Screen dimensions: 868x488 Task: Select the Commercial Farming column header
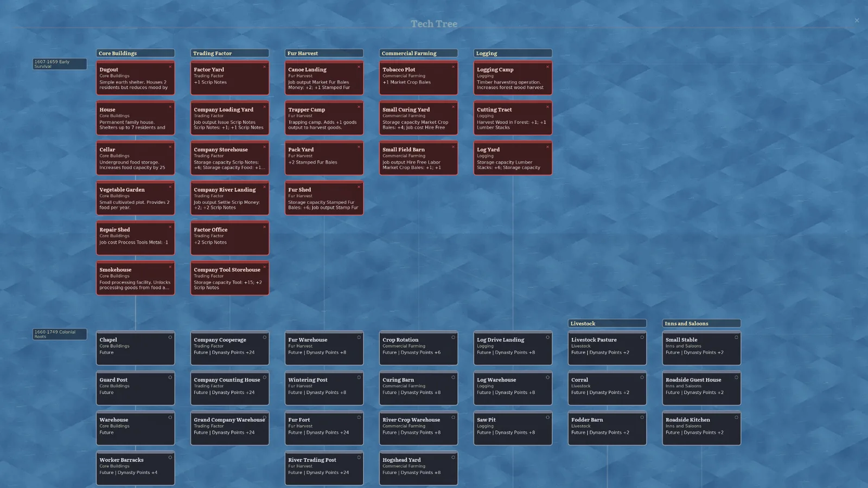pyautogui.click(x=419, y=53)
